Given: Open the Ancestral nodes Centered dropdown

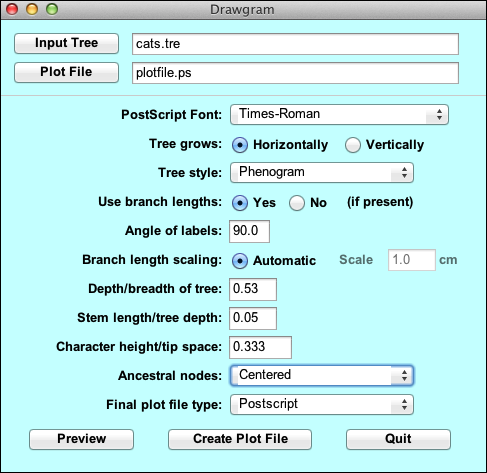Looking at the screenshot, I should 322,375.
